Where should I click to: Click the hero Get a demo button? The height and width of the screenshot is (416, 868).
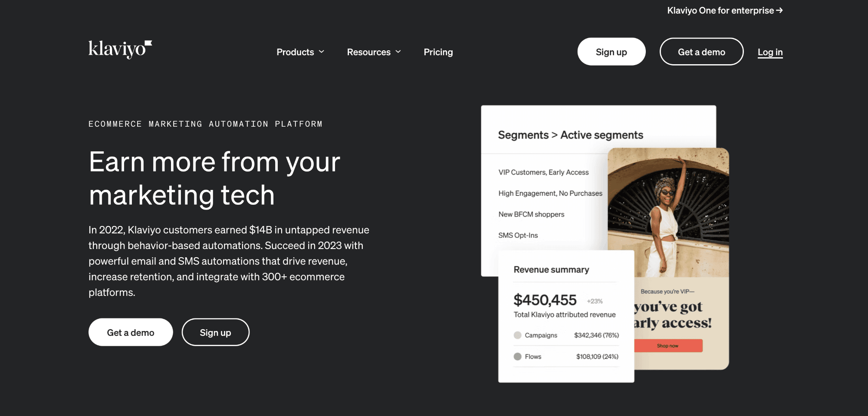point(131,332)
